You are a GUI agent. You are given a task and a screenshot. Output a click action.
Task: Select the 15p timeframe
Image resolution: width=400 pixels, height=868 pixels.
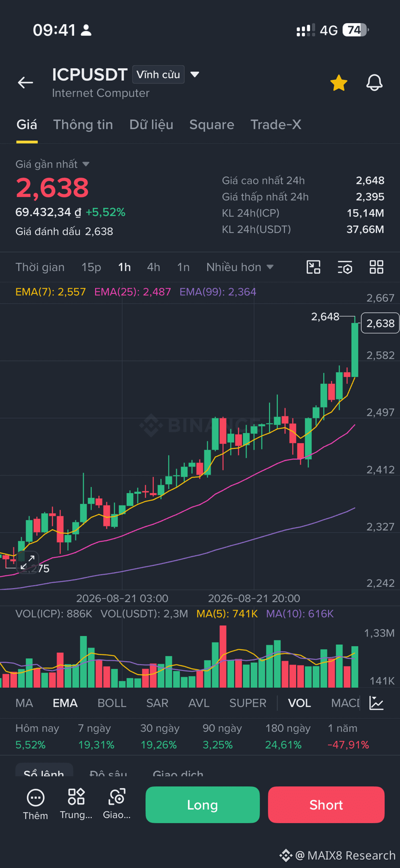tap(91, 267)
